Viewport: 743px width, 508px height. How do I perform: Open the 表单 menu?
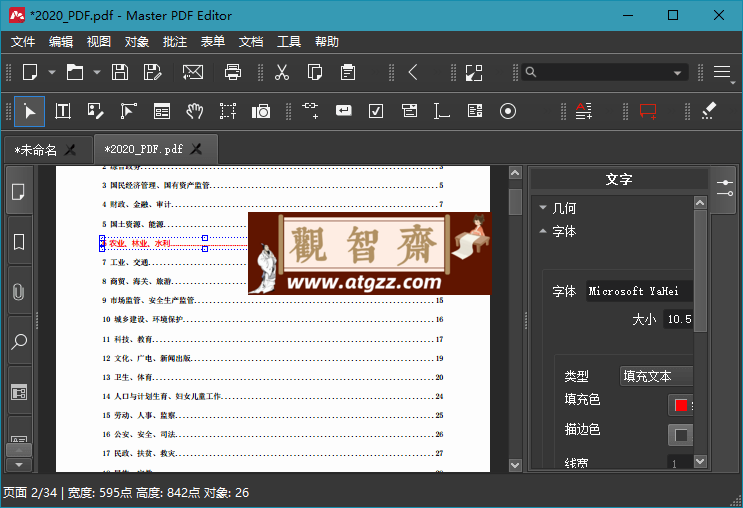[x=213, y=42]
